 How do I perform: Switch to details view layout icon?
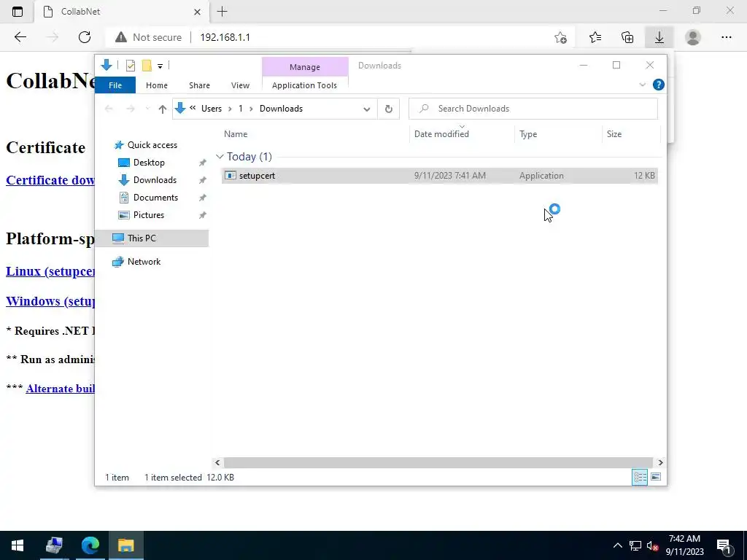coord(639,477)
